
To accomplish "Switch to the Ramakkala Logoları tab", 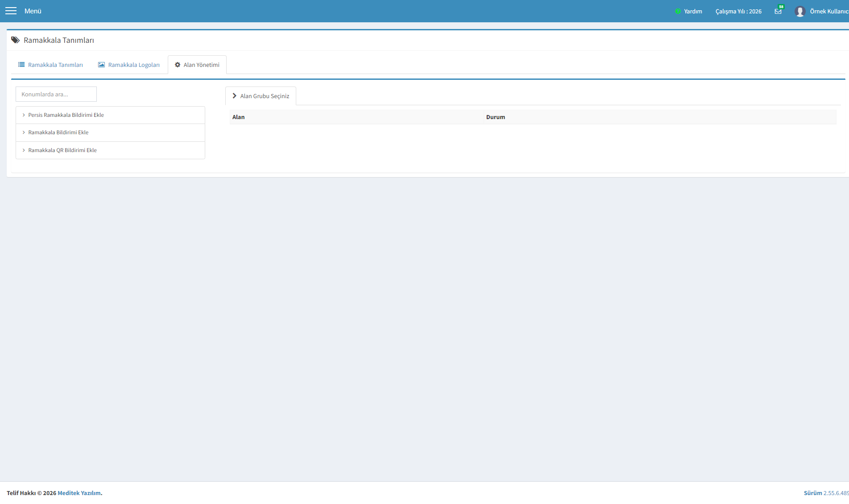I will [x=129, y=65].
